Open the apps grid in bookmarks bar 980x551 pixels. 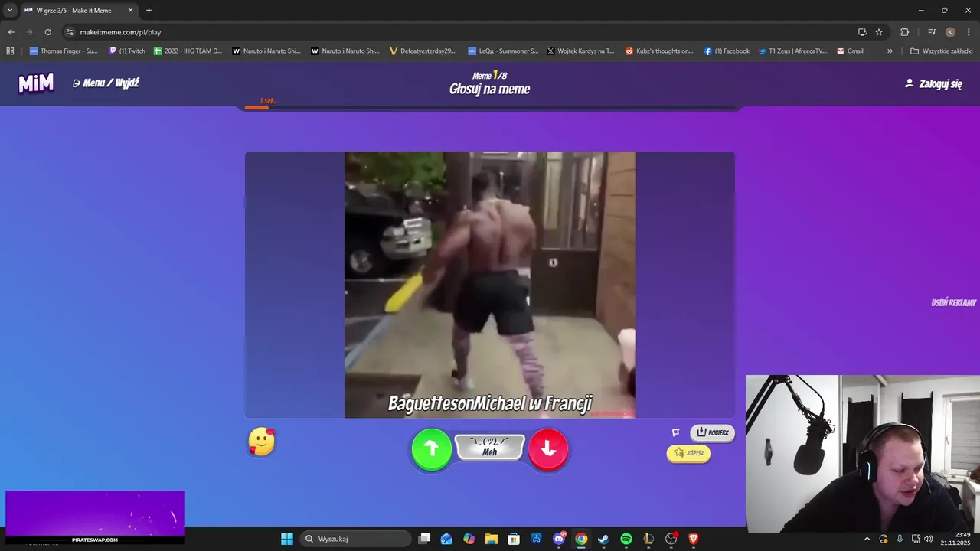(10, 51)
